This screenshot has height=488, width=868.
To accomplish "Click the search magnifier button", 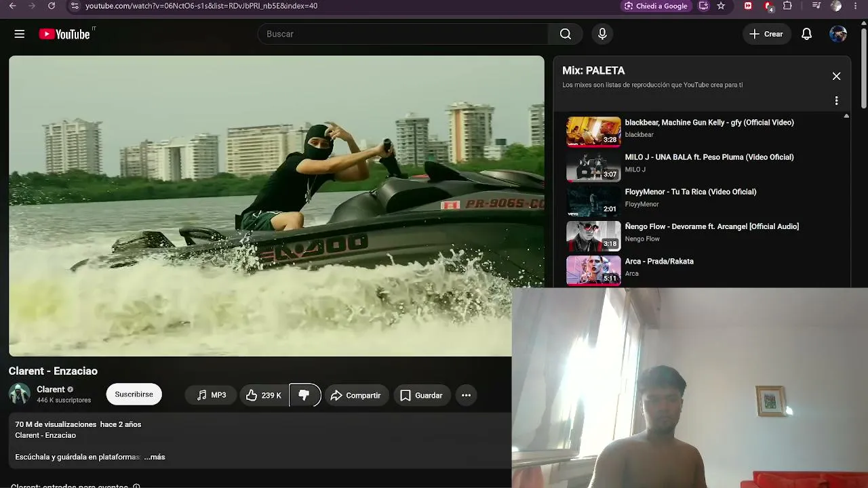I will (x=566, y=34).
